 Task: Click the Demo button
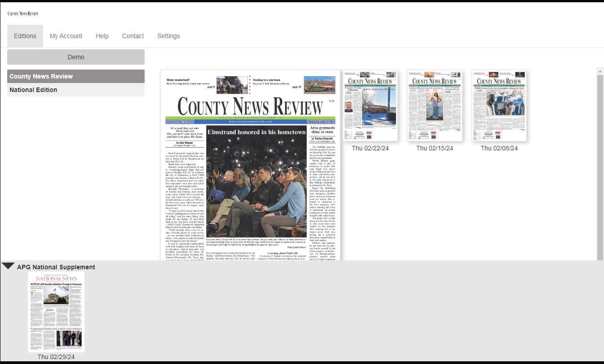76,57
